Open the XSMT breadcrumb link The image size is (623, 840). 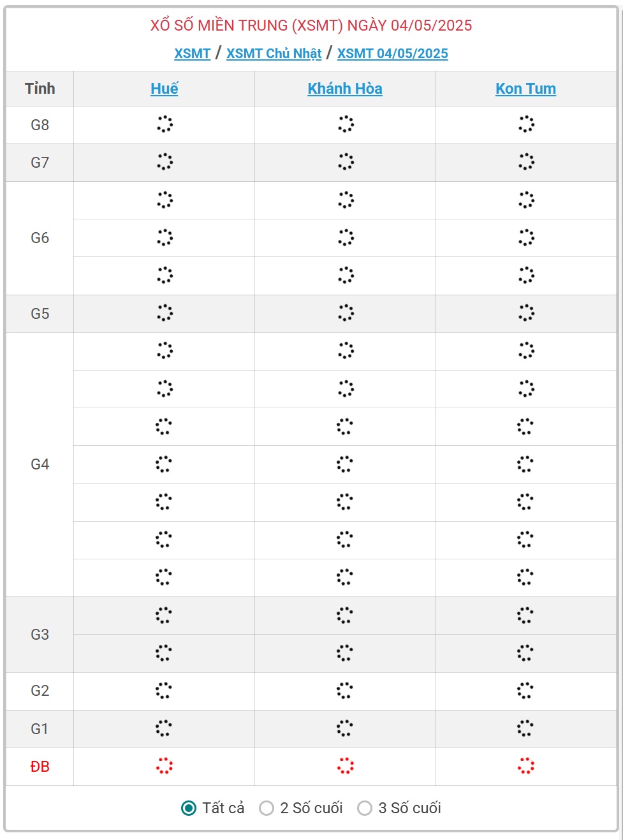193,54
